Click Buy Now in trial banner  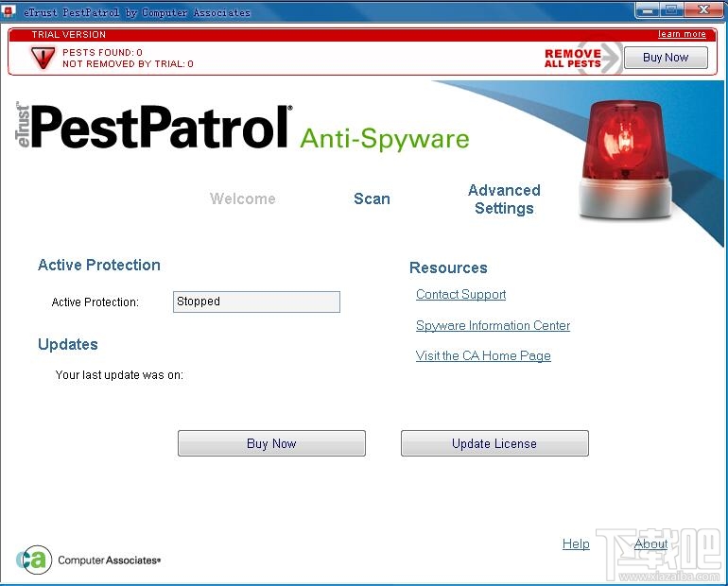(666, 58)
